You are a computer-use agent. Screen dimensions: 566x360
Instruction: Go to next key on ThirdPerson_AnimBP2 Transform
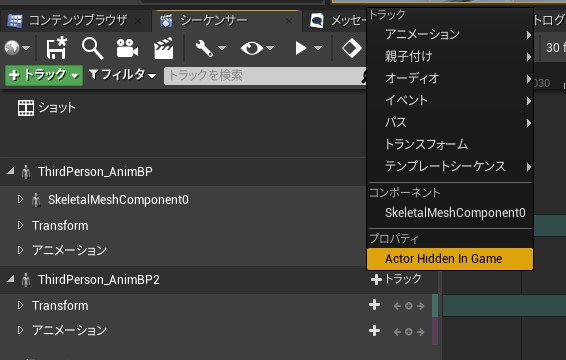[421, 306]
